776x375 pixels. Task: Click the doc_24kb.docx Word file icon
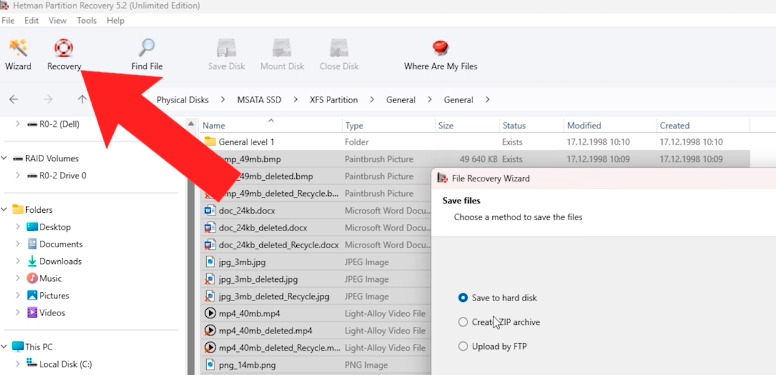pos(210,210)
